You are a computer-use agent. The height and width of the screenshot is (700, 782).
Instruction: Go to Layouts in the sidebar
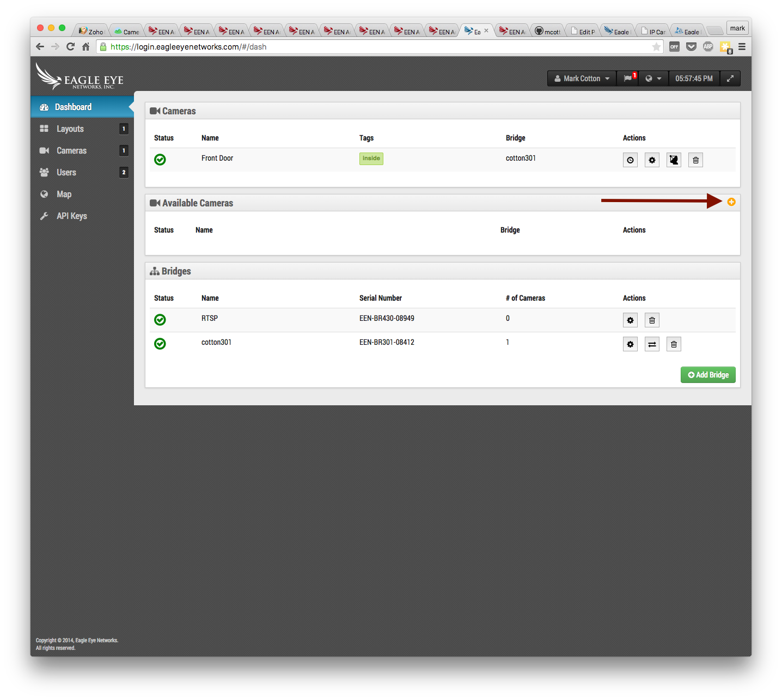(70, 129)
